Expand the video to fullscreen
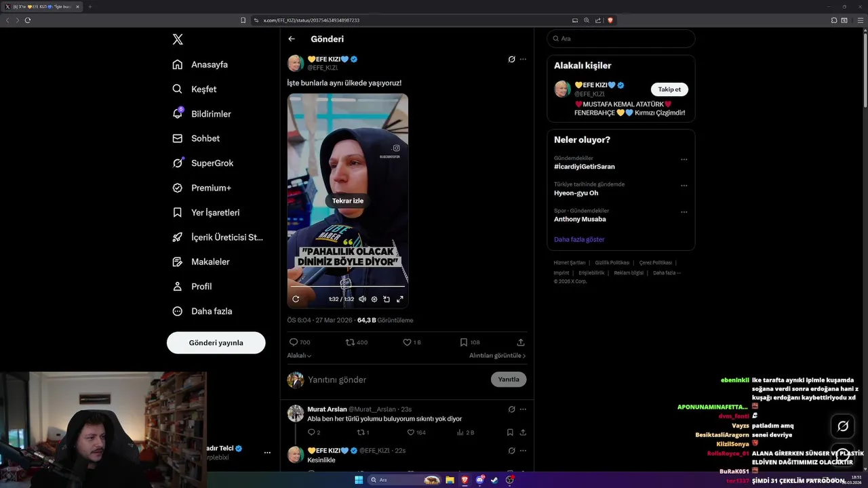Image resolution: width=868 pixels, height=488 pixels. 400,299
